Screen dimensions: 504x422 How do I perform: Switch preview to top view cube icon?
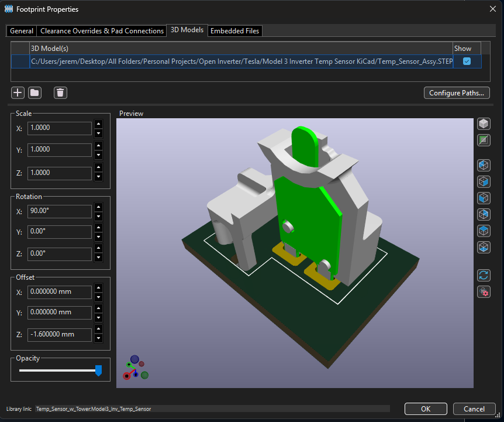[484, 231]
